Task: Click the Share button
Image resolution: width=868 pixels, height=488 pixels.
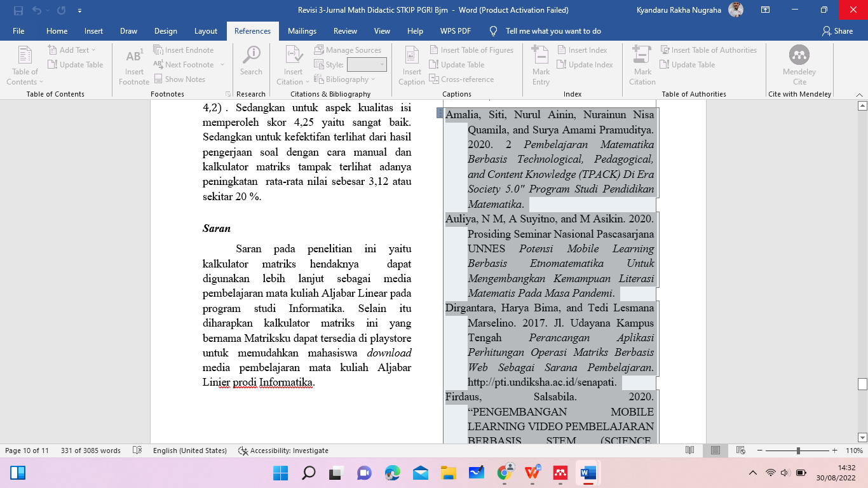Action: click(x=837, y=31)
